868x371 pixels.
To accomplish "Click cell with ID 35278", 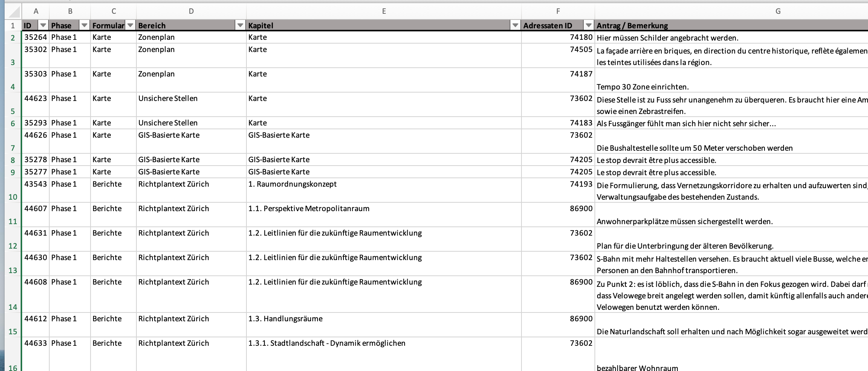I will click(36, 160).
